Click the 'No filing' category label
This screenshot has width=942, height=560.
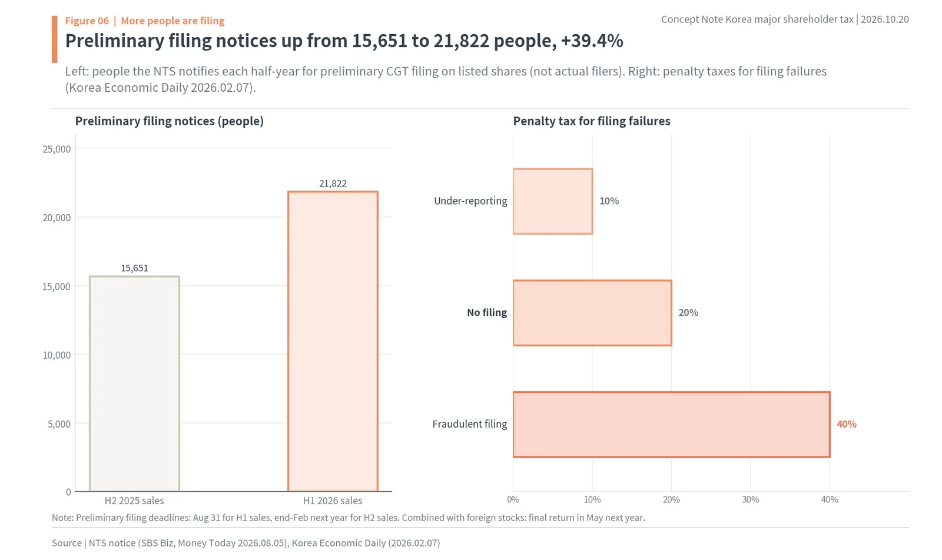click(x=487, y=312)
